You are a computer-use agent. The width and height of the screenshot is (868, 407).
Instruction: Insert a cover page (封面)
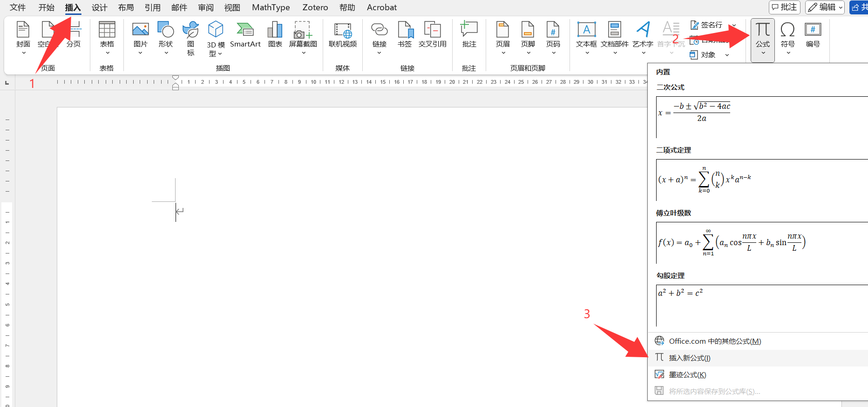pos(23,35)
